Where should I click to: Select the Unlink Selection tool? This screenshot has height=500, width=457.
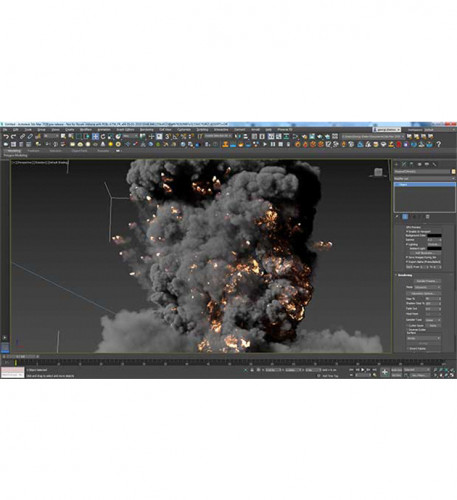click(30, 136)
